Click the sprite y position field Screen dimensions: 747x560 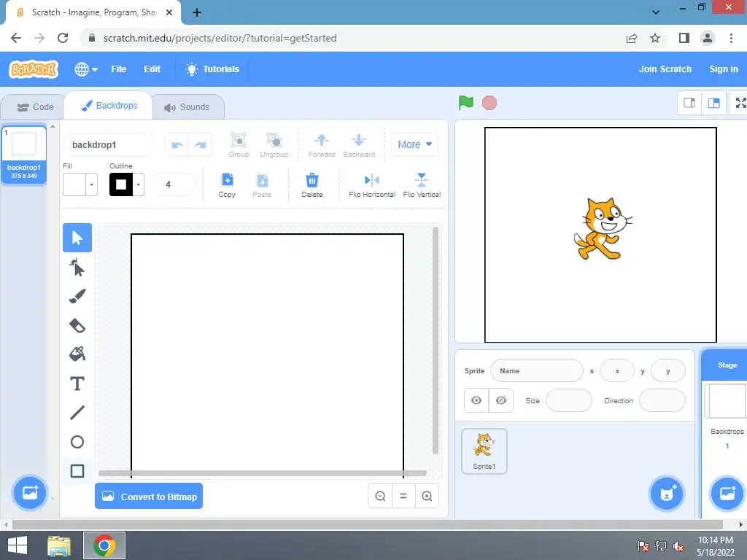[668, 371]
